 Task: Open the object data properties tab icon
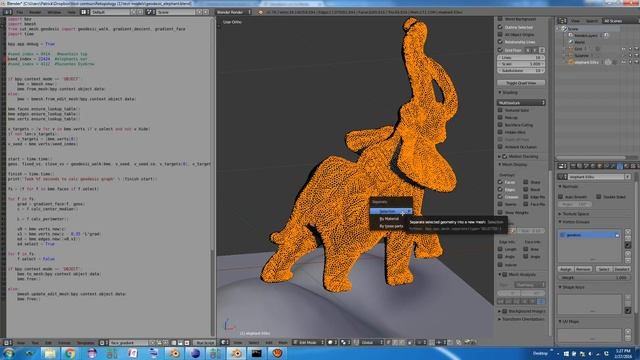[620, 166]
